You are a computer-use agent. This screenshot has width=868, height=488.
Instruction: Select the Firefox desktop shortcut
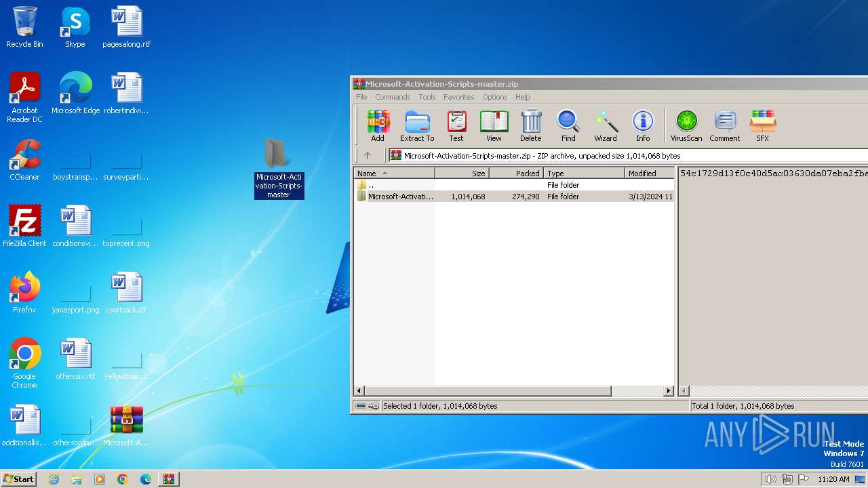click(24, 293)
